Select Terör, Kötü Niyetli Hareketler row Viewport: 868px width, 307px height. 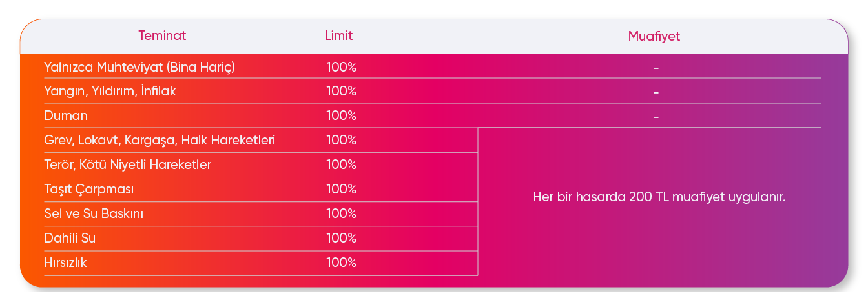(x=261, y=164)
